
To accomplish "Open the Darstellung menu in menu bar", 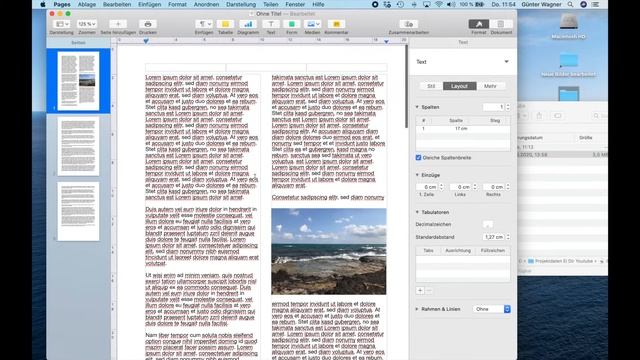I will pos(241,4).
